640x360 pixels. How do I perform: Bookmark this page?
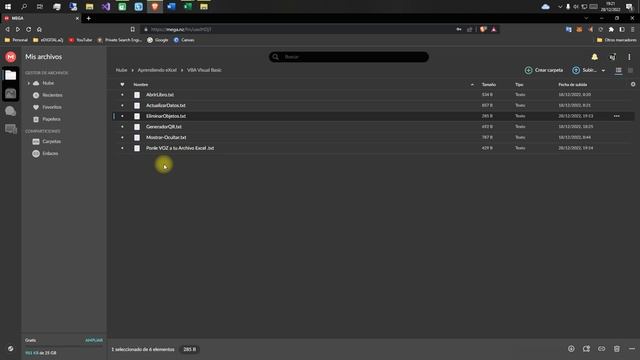pos(133,29)
